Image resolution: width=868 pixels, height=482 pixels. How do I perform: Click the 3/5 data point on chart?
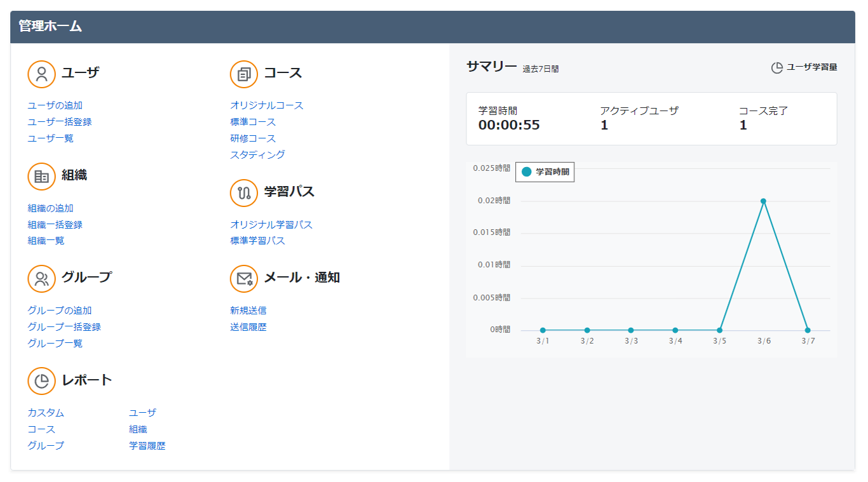(719, 330)
